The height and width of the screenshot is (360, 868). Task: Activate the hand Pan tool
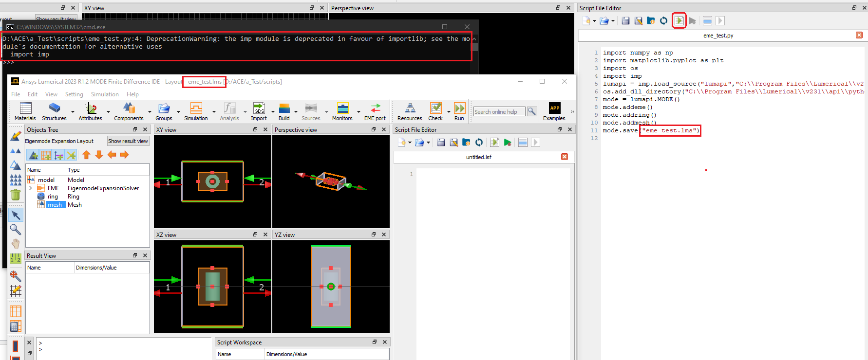coord(16,244)
